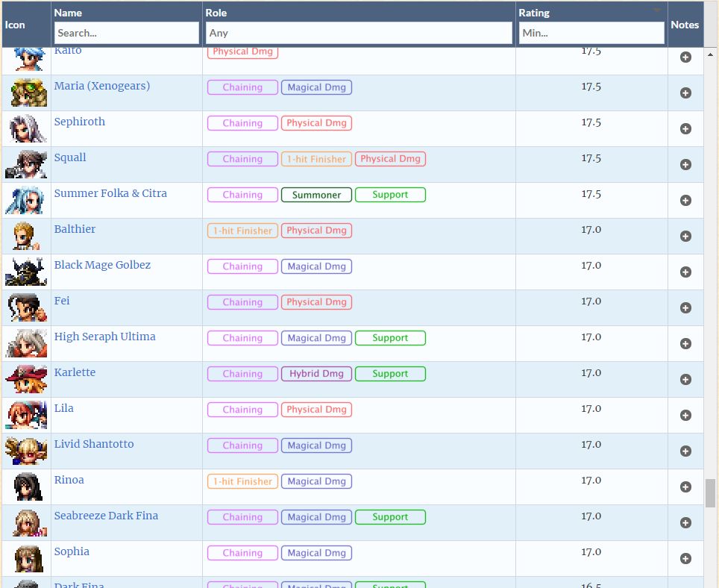Click the vertical scrollbar thumb
The image size is (719, 588).
click(x=710, y=493)
